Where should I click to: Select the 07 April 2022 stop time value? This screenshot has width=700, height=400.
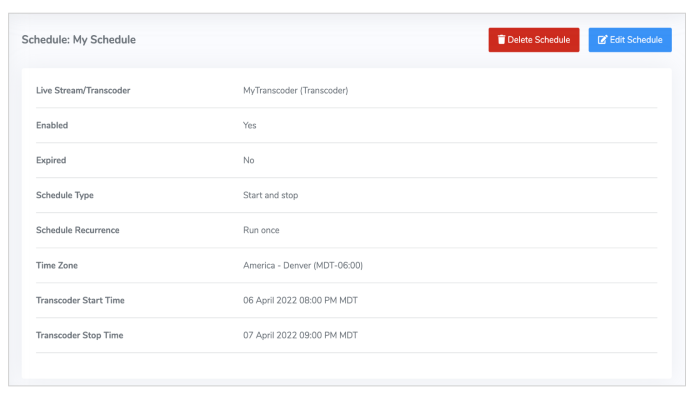(300, 335)
